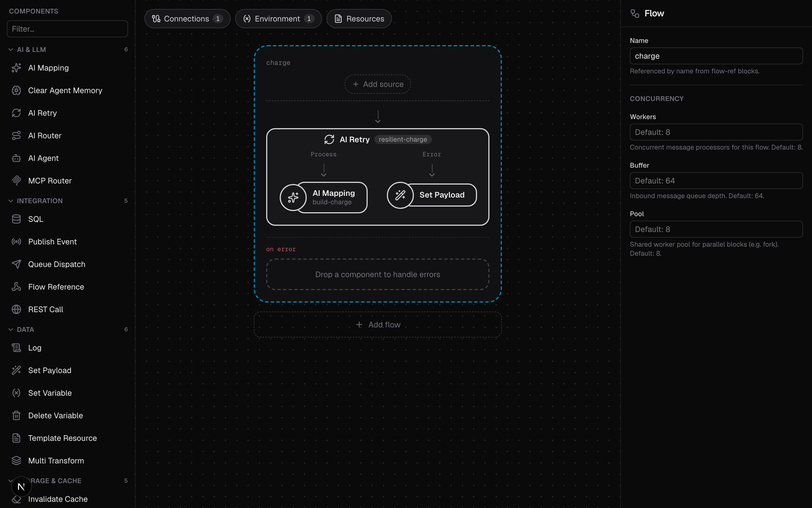Click the AI Mapping sparkle icon in sidebar
812x508 pixels.
coord(16,68)
